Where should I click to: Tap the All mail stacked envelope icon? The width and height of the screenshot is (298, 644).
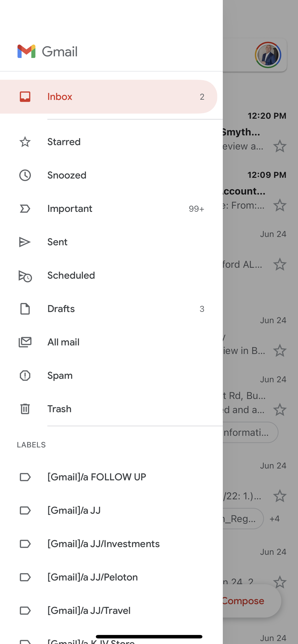click(x=25, y=342)
